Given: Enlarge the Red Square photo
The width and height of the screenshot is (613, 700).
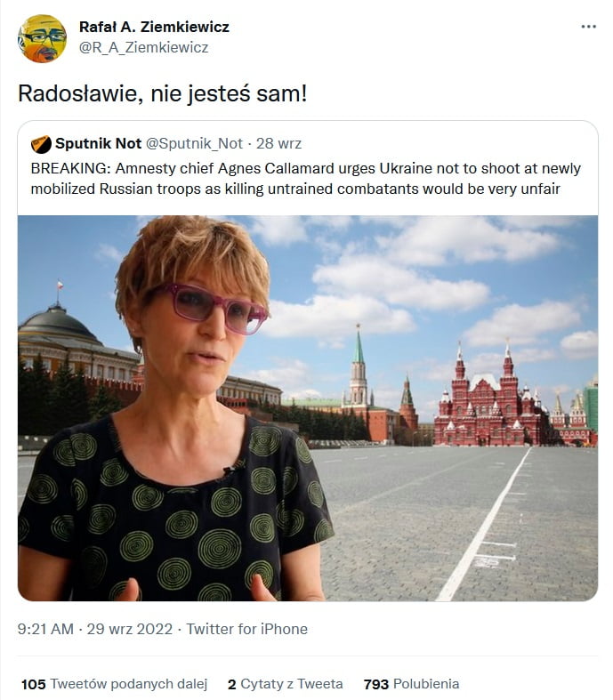Looking at the screenshot, I should (x=308, y=408).
